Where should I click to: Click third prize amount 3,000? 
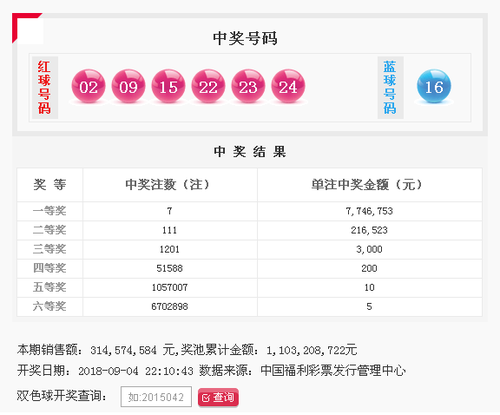[369, 249]
